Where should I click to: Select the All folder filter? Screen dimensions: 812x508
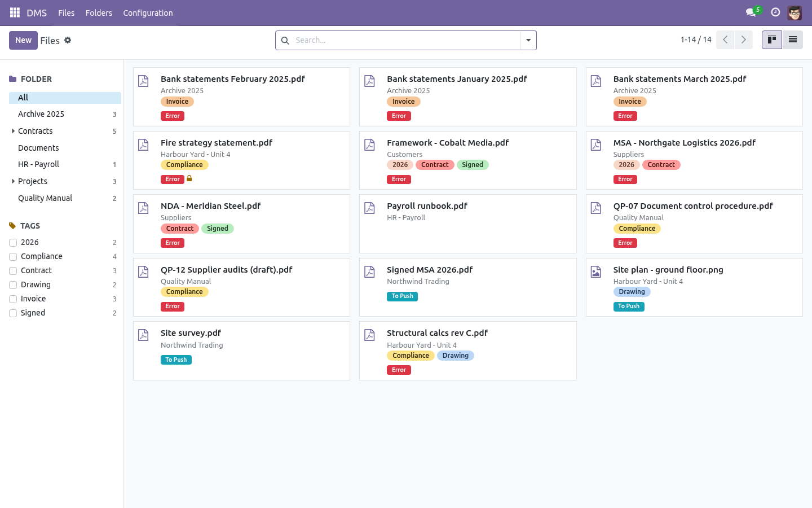65,98
